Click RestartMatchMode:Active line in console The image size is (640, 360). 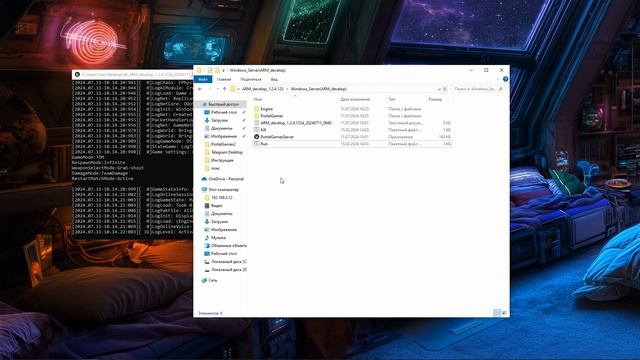click(102, 178)
